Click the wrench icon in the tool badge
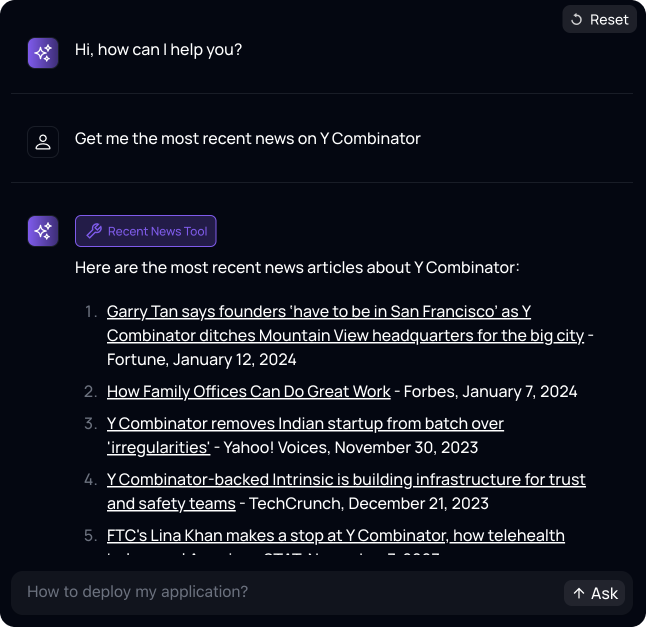The image size is (646, 627). tap(94, 231)
